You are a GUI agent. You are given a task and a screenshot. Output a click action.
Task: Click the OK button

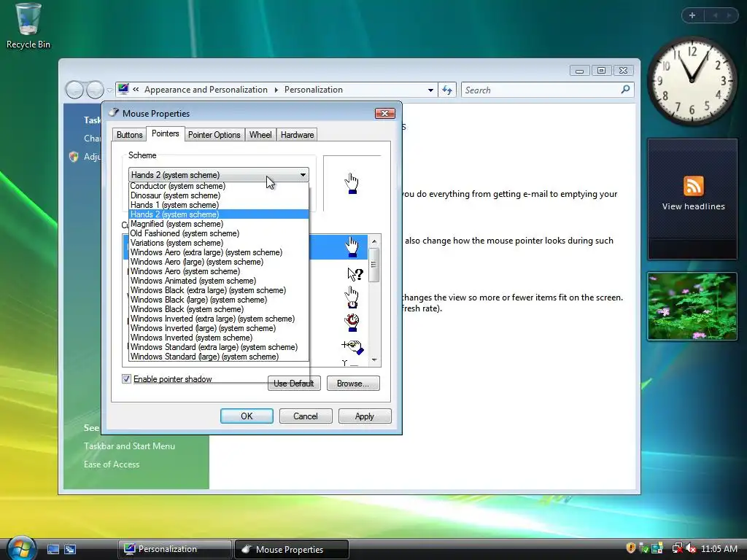pos(247,416)
